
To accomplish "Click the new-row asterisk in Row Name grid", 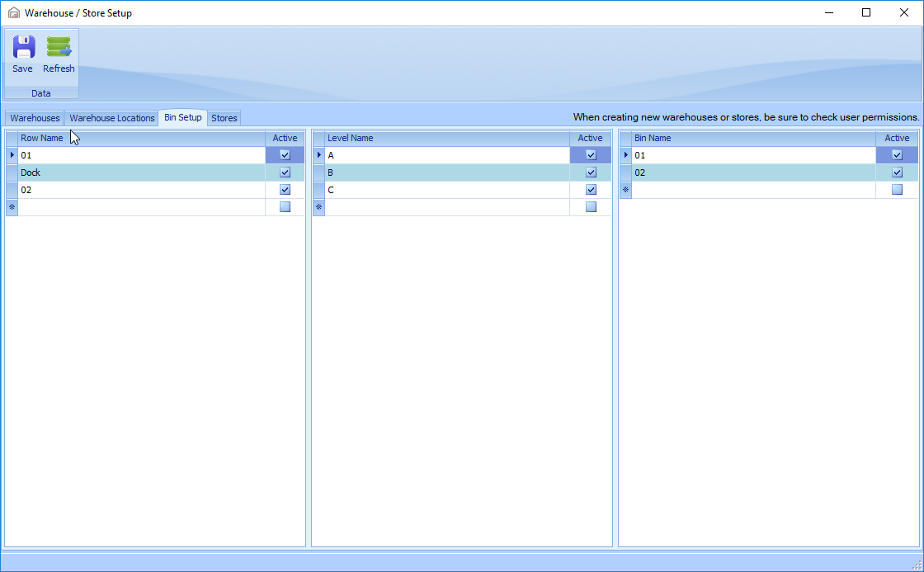I will (12, 207).
